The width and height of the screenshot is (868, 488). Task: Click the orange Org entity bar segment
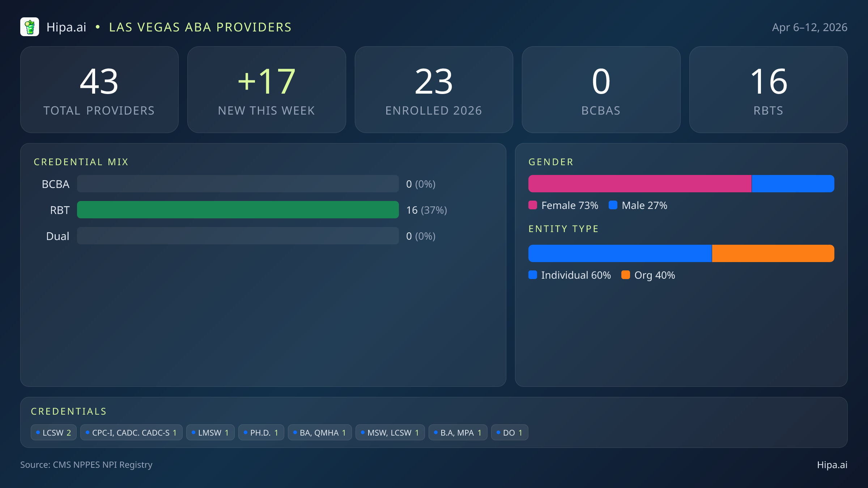point(773,254)
